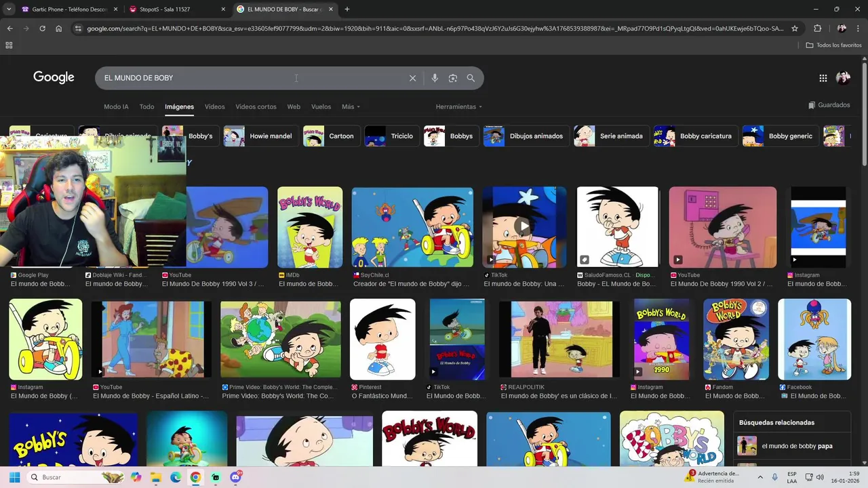868x488 pixels.
Task: Open the Chrome extensions puzzle icon
Action: pyautogui.click(x=817, y=28)
